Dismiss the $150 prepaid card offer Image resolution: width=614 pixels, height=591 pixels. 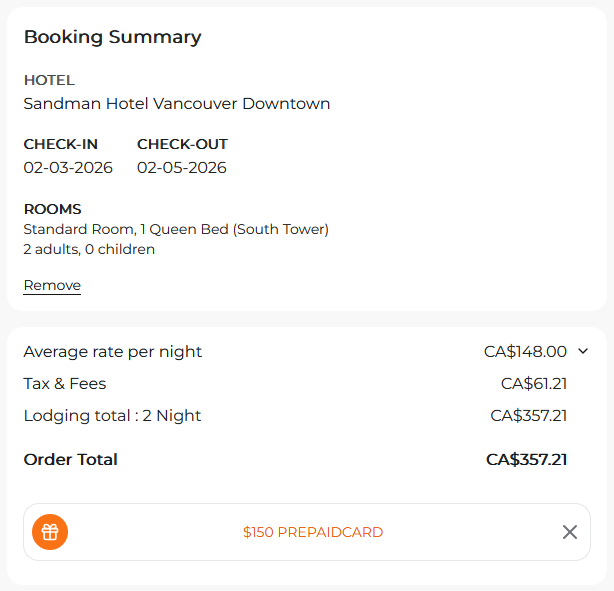(570, 532)
